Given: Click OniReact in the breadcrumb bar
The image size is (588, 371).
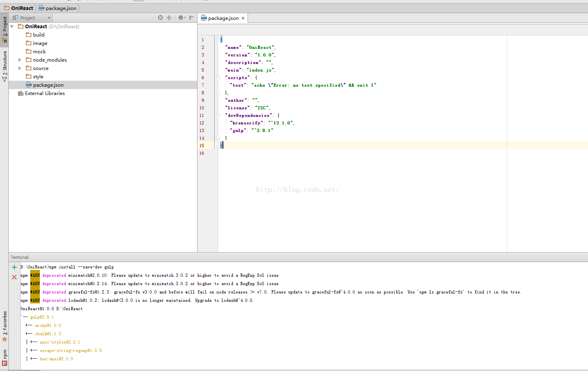Looking at the screenshot, I should pyautogui.click(x=22, y=8).
